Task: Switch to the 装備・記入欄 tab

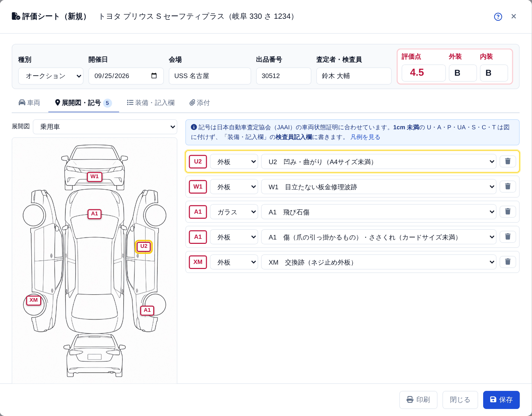Action: pos(151,103)
